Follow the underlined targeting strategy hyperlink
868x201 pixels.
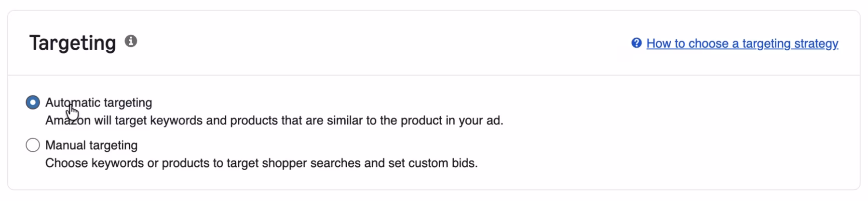coord(742,43)
